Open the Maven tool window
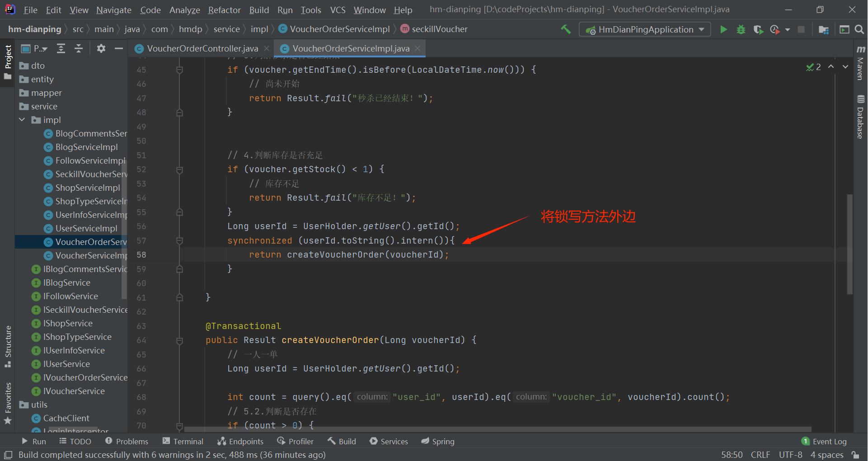This screenshot has width=868, height=461. click(x=860, y=63)
